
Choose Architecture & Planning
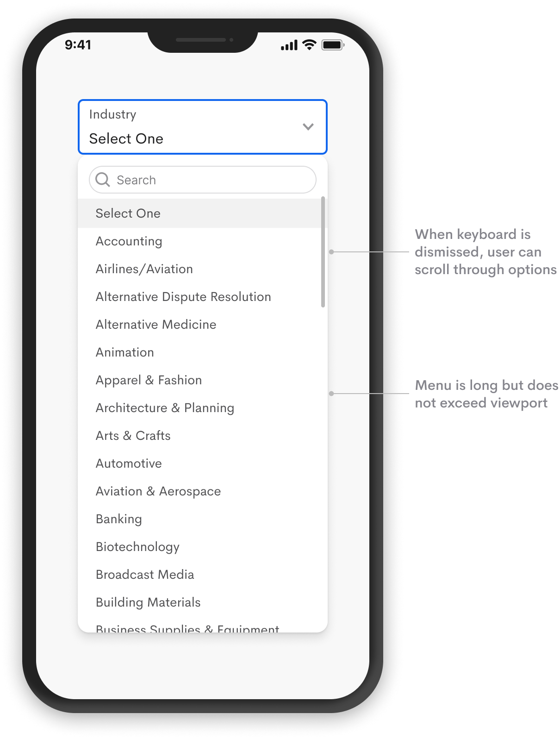[165, 408]
